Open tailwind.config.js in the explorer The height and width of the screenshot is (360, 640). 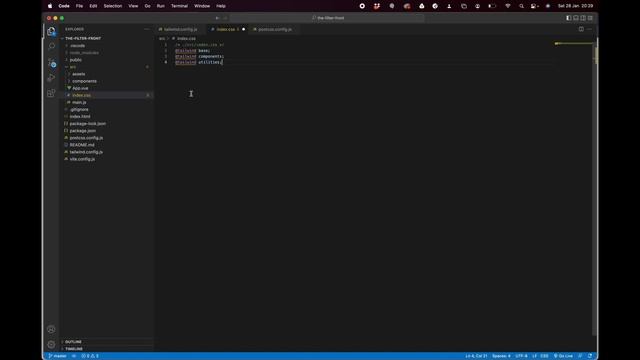coord(86,152)
